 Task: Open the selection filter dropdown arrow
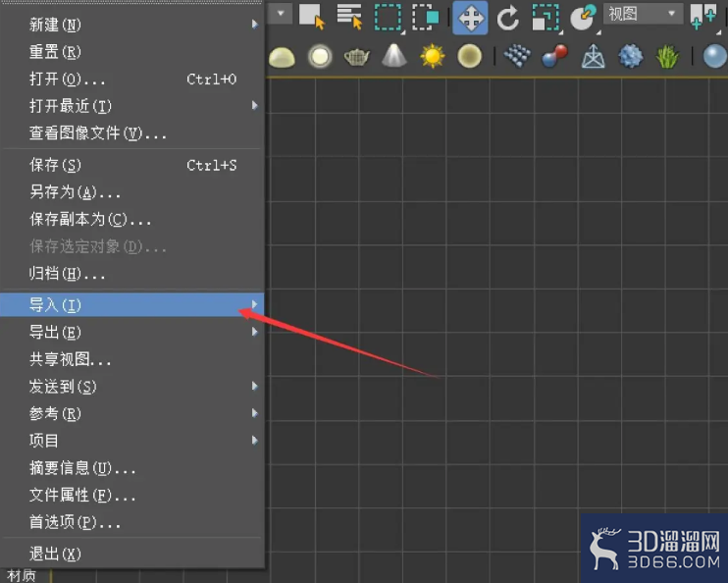tap(280, 13)
